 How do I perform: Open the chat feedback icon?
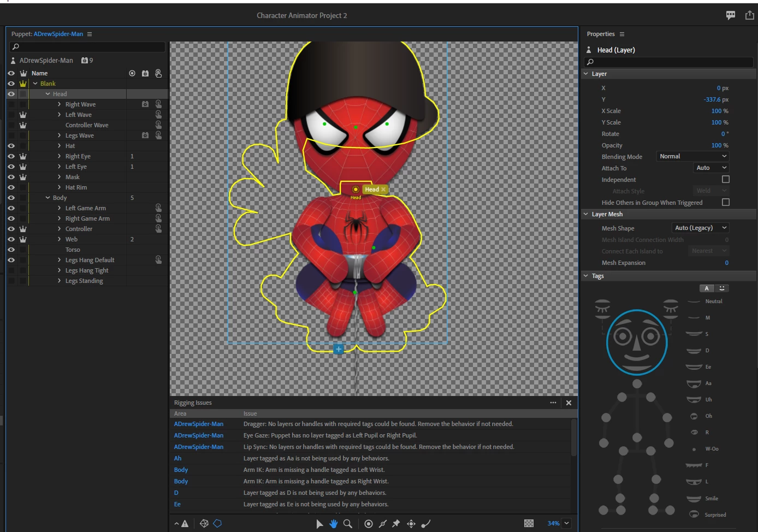731,15
